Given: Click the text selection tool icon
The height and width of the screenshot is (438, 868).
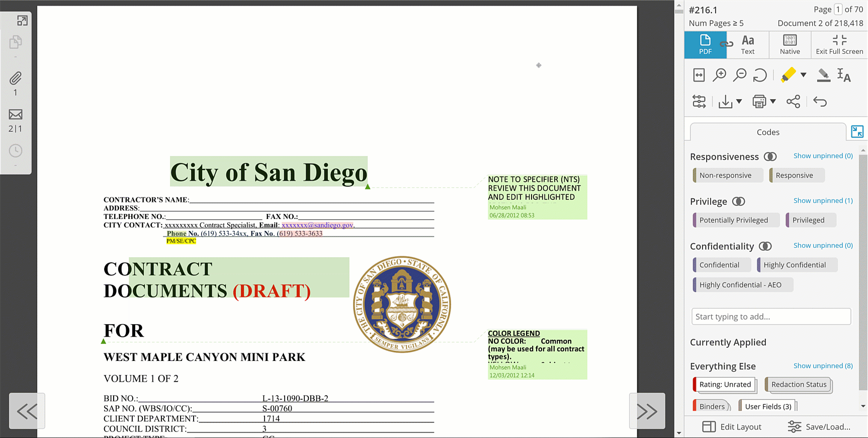Looking at the screenshot, I should (x=844, y=75).
